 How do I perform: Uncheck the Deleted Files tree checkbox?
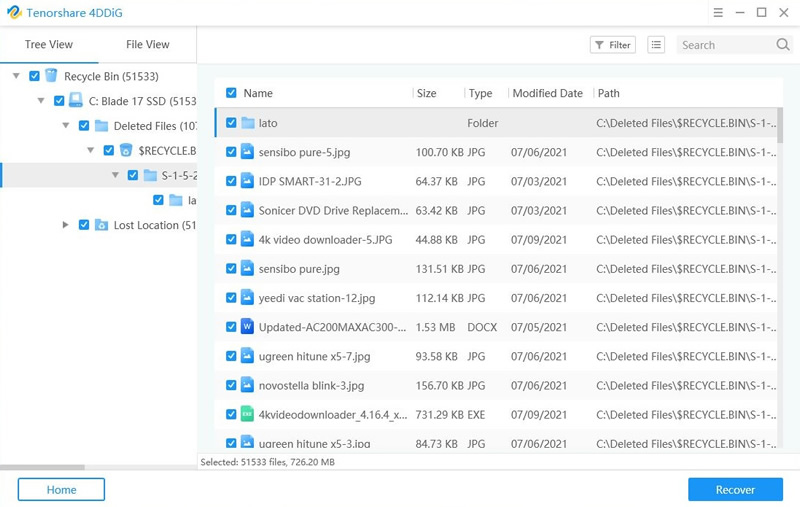point(84,125)
